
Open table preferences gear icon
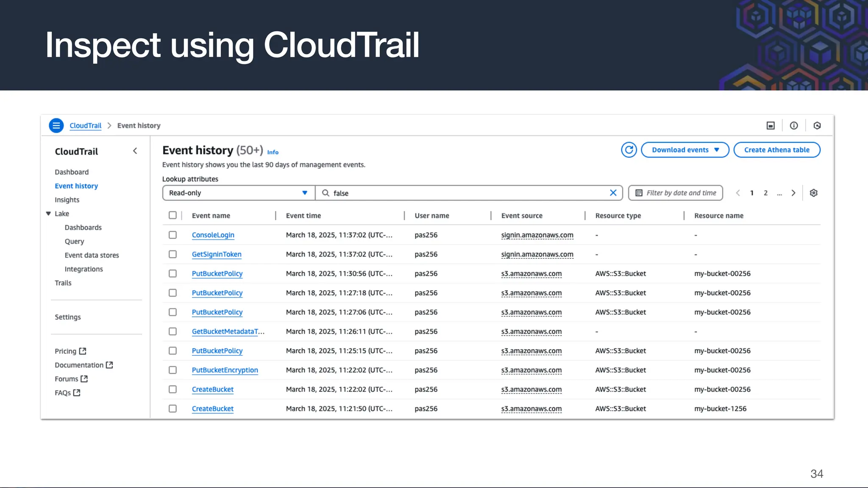click(x=813, y=193)
